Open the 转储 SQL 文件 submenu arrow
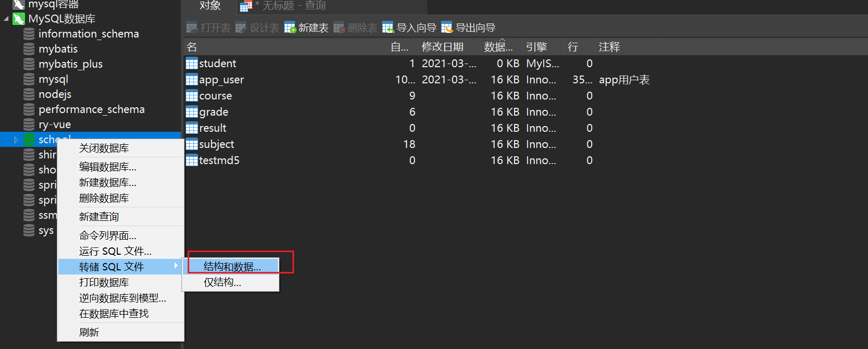This screenshot has height=349, width=868. [x=176, y=266]
